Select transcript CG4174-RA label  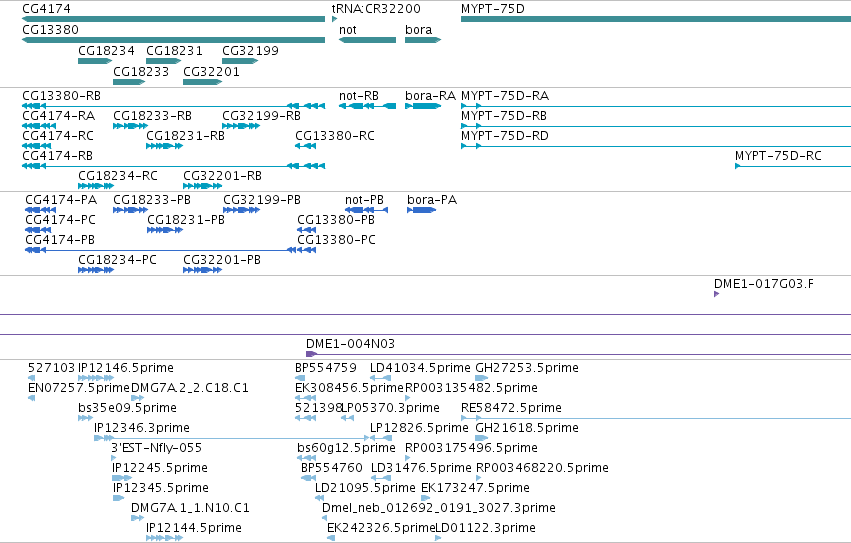pyautogui.click(x=59, y=116)
